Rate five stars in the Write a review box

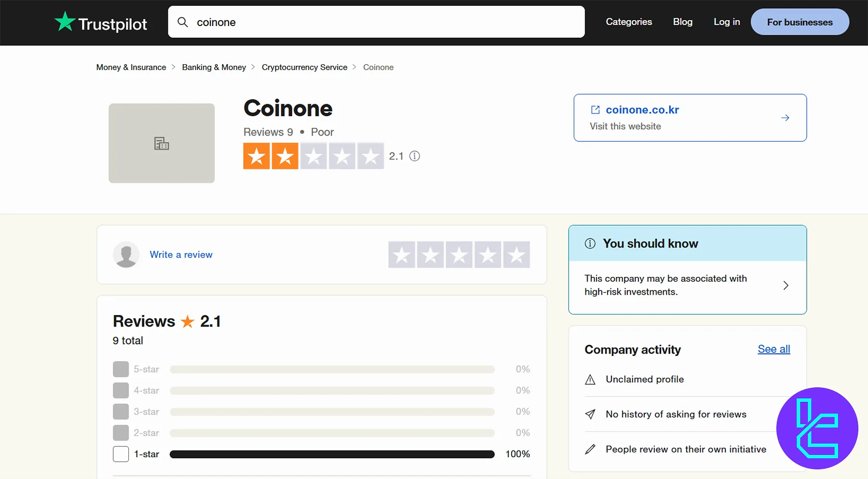[x=516, y=255]
